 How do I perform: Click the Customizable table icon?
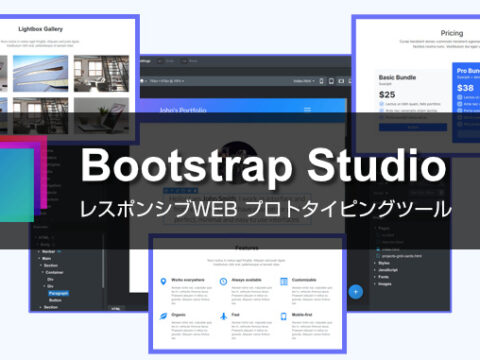[284, 282]
